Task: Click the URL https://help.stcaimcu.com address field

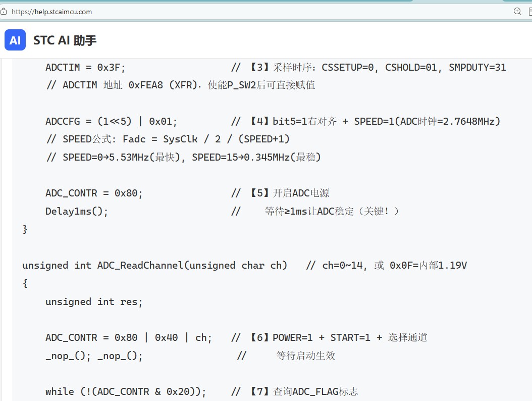Action: pos(51,12)
